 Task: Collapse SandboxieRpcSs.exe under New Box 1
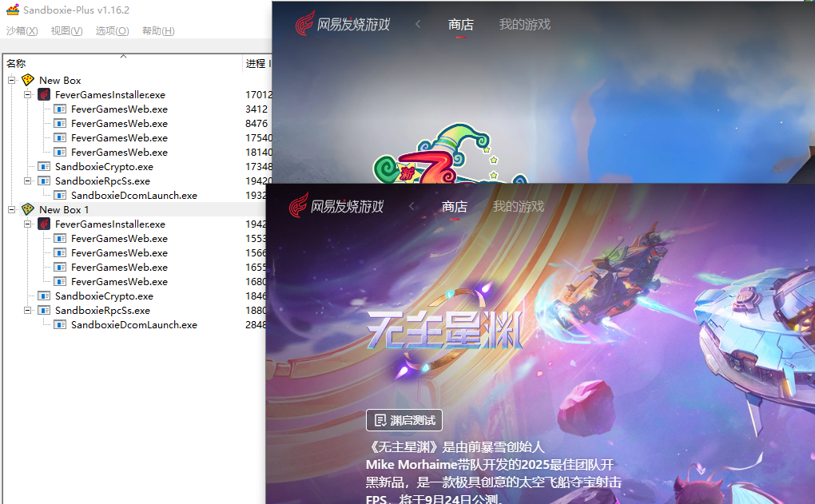pyautogui.click(x=27, y=310)
